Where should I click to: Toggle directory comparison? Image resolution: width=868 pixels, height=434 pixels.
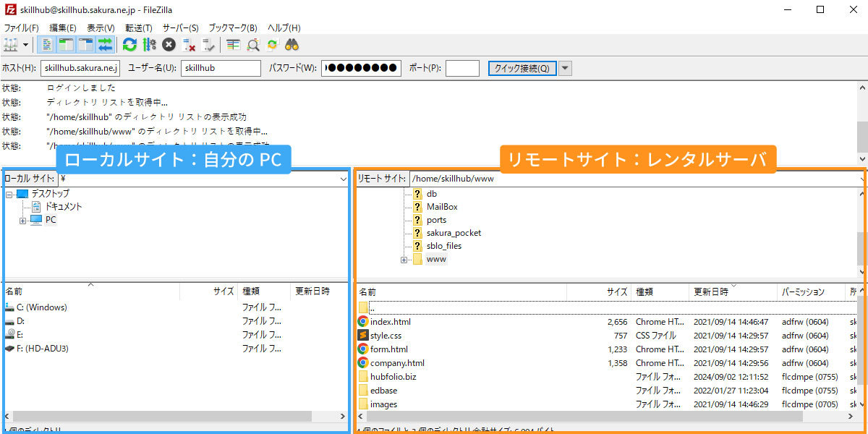[x=252, y=45]
